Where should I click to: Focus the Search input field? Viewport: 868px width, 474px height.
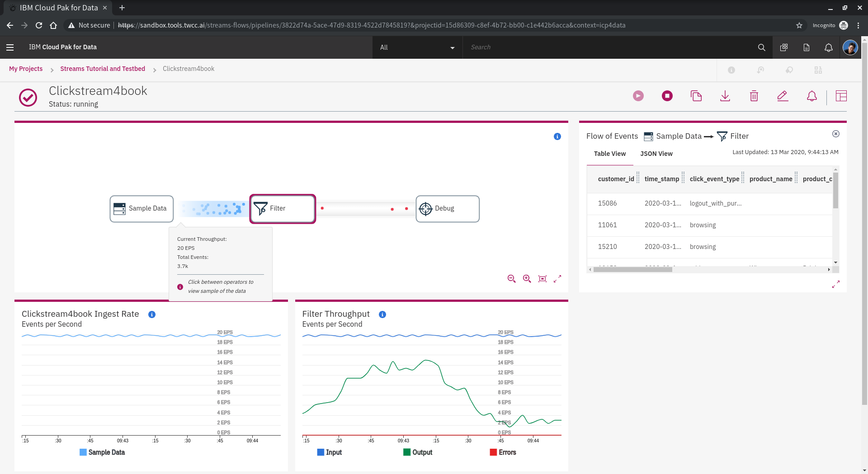(610, 47)
